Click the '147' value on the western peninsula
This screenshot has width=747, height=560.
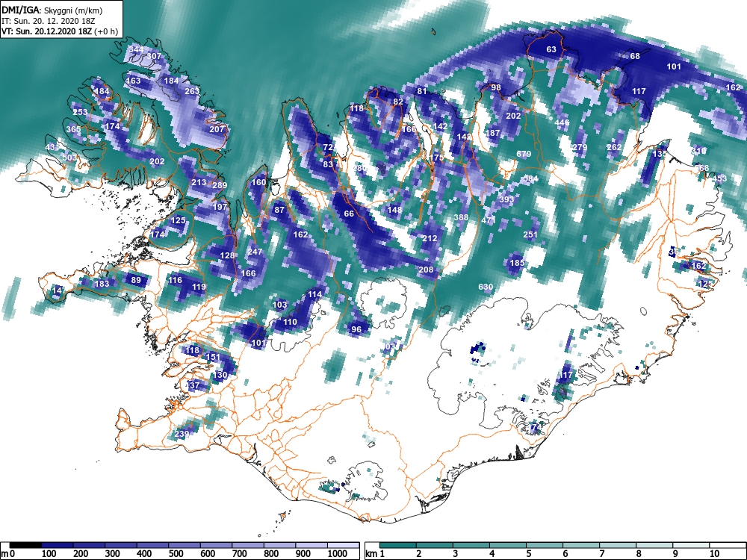tap(59, 290)
